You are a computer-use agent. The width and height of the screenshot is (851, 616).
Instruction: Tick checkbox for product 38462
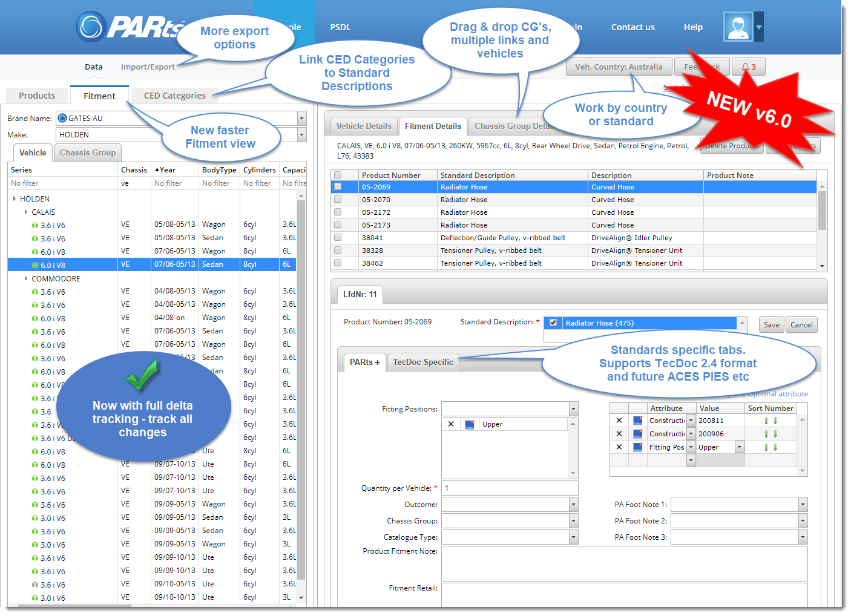click(x=338, y=263)
